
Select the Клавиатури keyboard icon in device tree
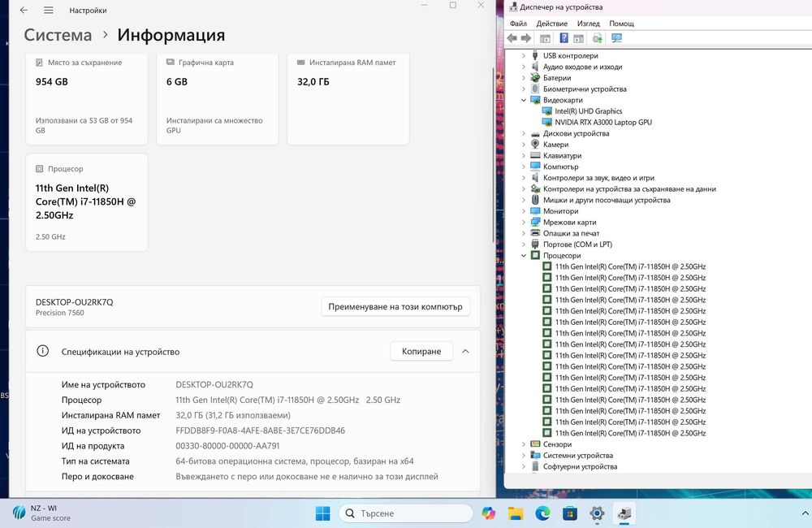[535, 155]
